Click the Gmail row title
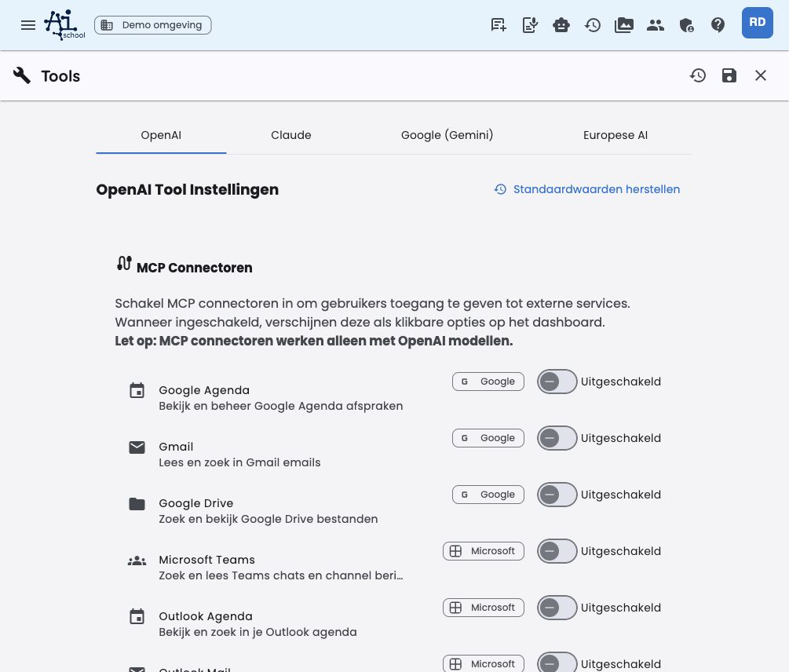The image size is (789, 672). coord(176,447)
